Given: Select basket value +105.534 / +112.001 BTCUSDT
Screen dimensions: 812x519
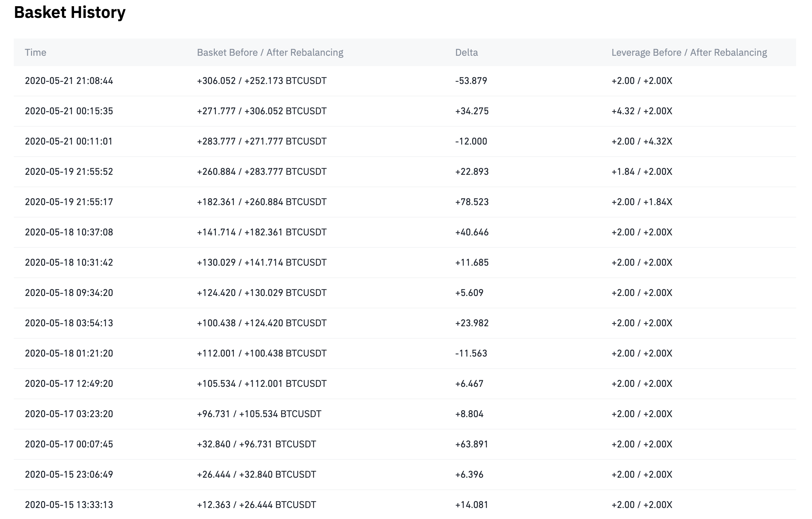Looking at the screenshot, I should 262,384.
